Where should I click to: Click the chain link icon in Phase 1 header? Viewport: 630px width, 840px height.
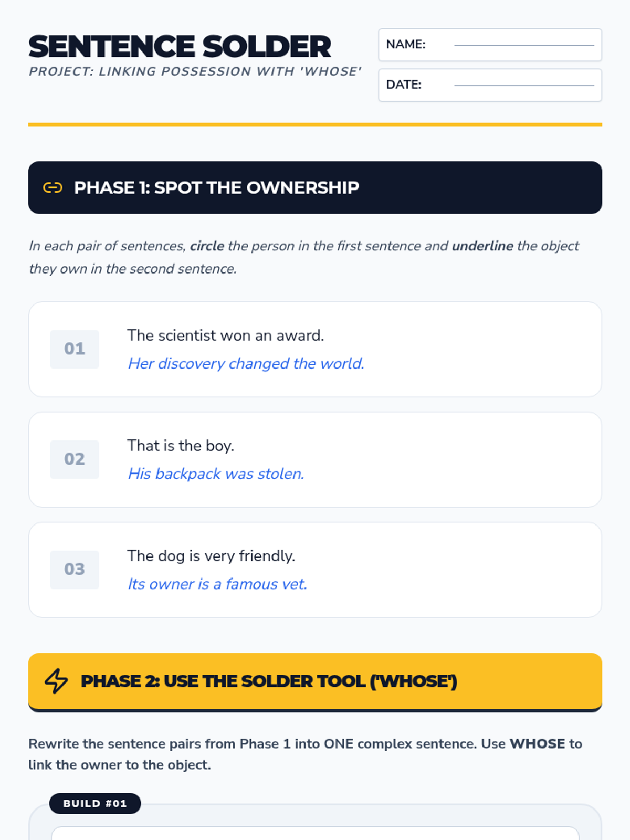point(52,187)
